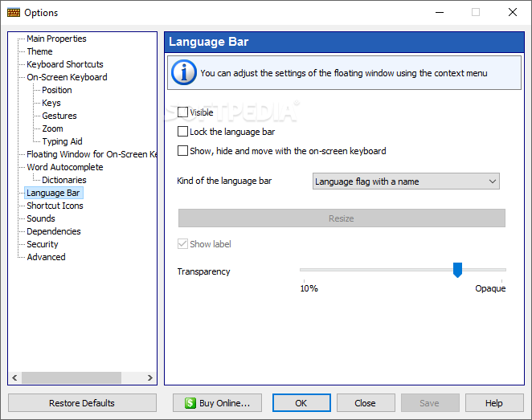Open Main Properties in the options tree
This screenshot has width=532, height=420.
coord(56,39)
